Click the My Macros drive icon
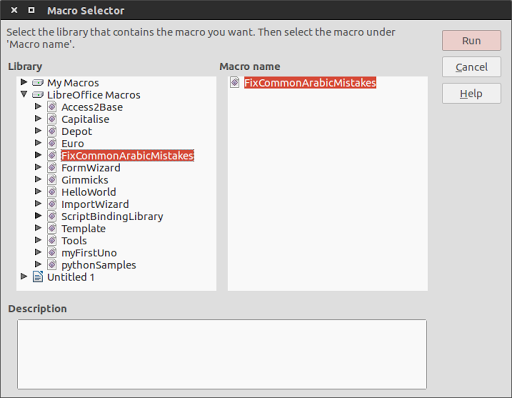This screenshot has height=398, width=512. pos(38,82)
